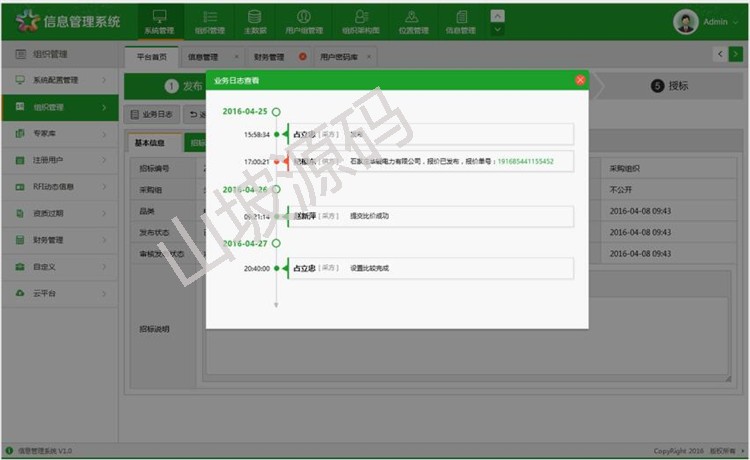Close the 用户密码库 tab
750x460 pixels.
click(369, 56)
